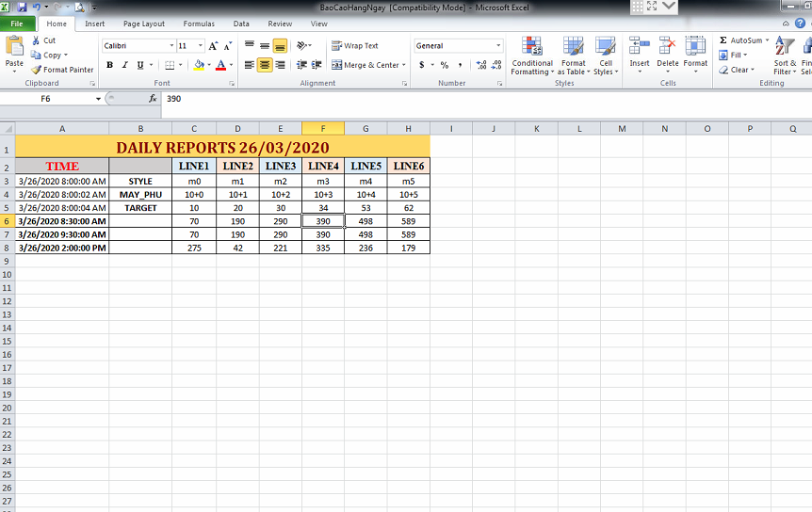Screen dimensions: 812x512
Task: Open Conditional Formatting
Action: (x=532, y=56)
